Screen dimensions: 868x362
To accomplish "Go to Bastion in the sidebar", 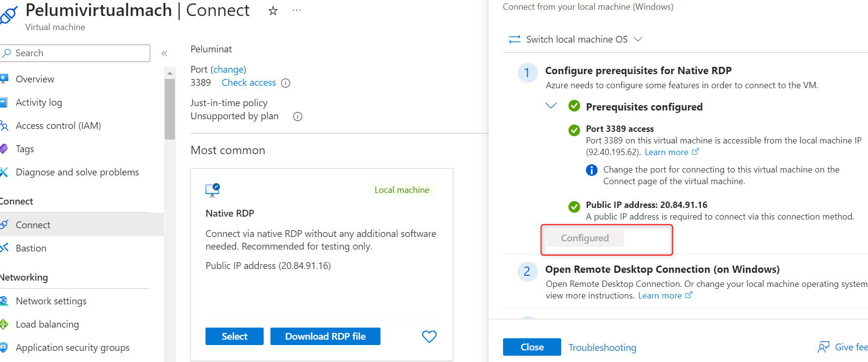I will [x=31, y=248].
